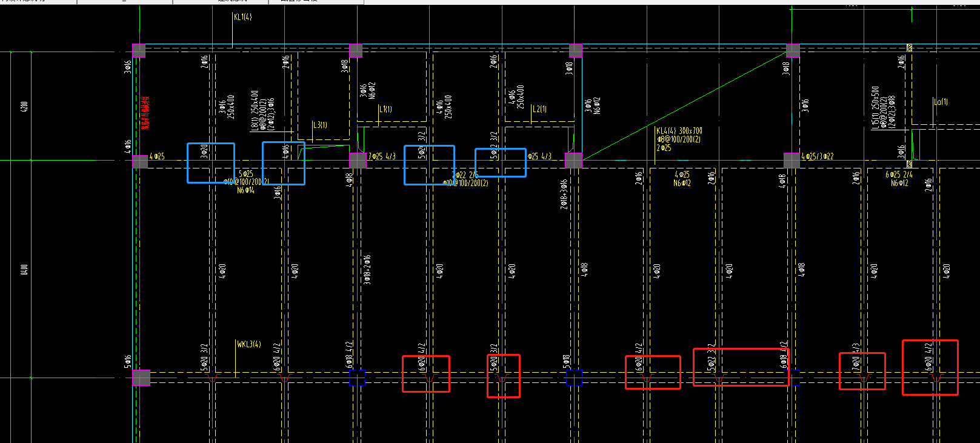Pick the N6Φ14 side bar label
The image size is (980, 443).
pos(245,190)
